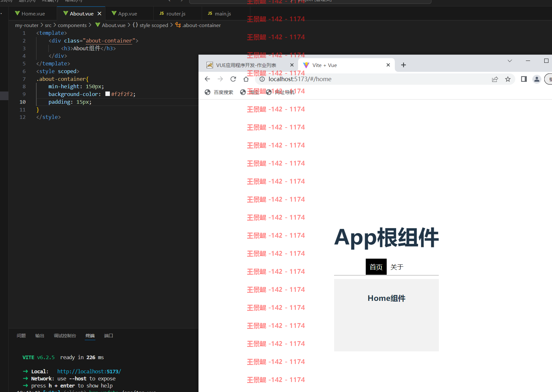Viewport: 552px width, 392px height.
Task: Click the 首页 navigation link
Action: coord(376,267)
